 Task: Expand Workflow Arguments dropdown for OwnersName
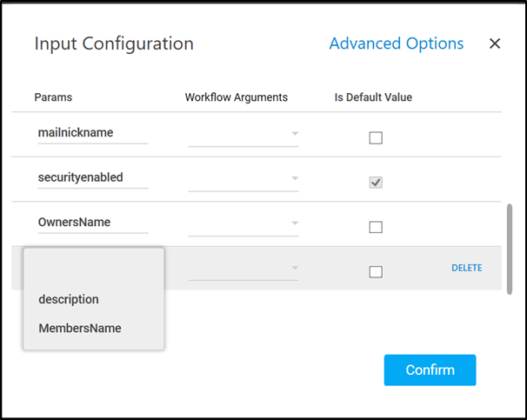coord(243,223)
